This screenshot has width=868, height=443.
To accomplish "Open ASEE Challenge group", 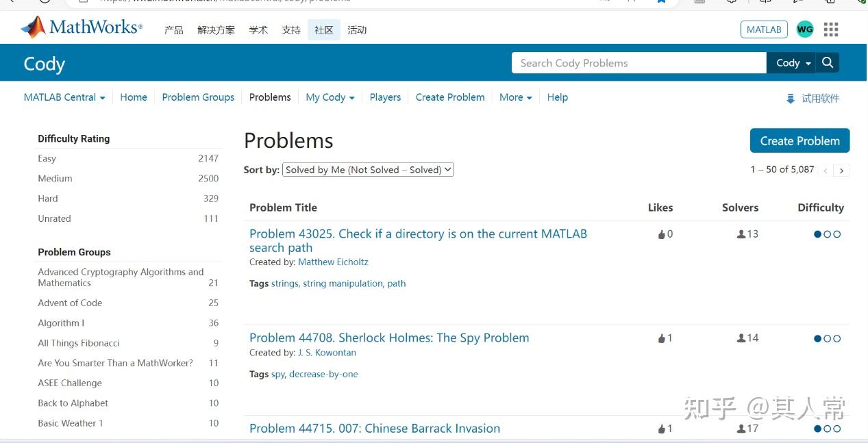I will coord(70,383).
